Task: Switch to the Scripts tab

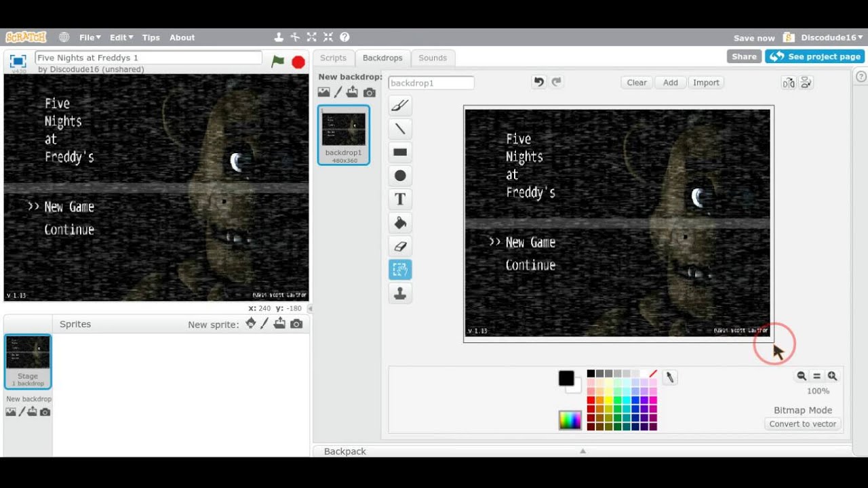Action: click(333, 58)
